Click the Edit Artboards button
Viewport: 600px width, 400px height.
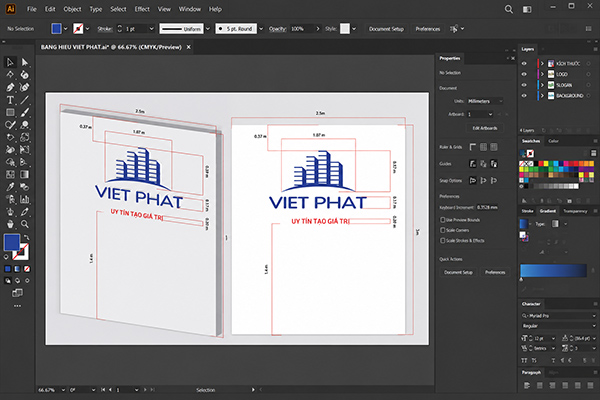click(x=485, y=128)
